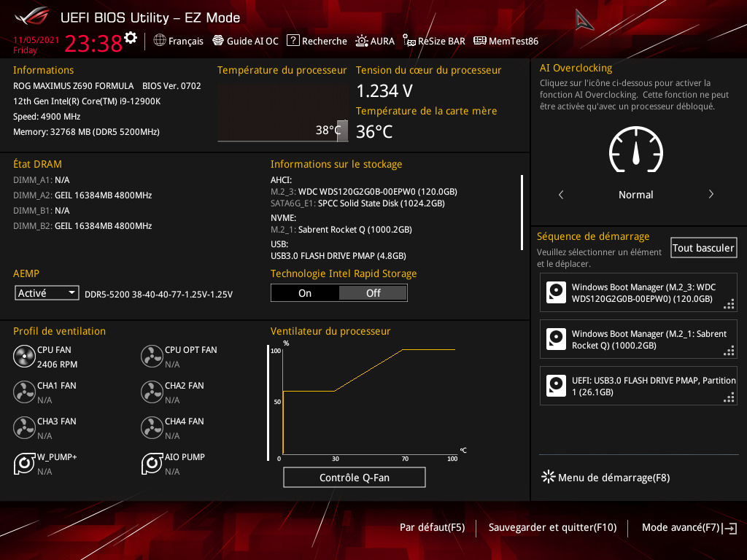Viewport: 747px width, 560px height.
Task: Click the AI Overclocking gauge icon
Action: pos(635,149)
